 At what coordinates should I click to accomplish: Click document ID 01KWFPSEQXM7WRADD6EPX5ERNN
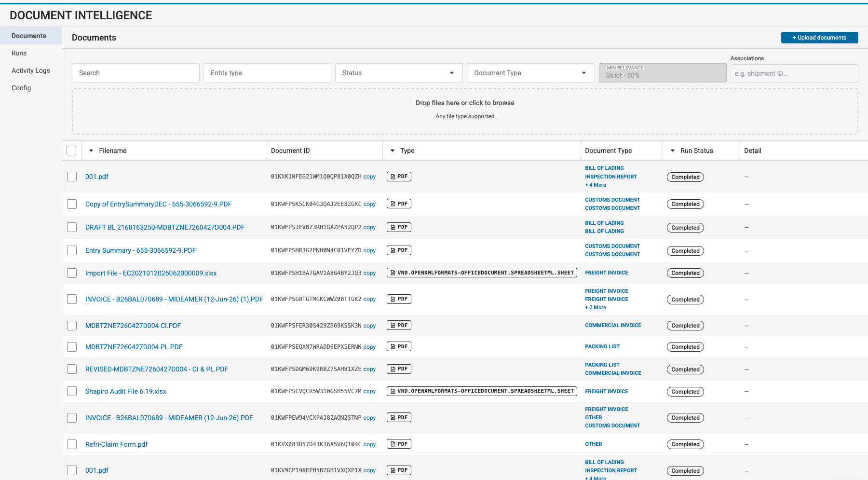coord(316,347)
